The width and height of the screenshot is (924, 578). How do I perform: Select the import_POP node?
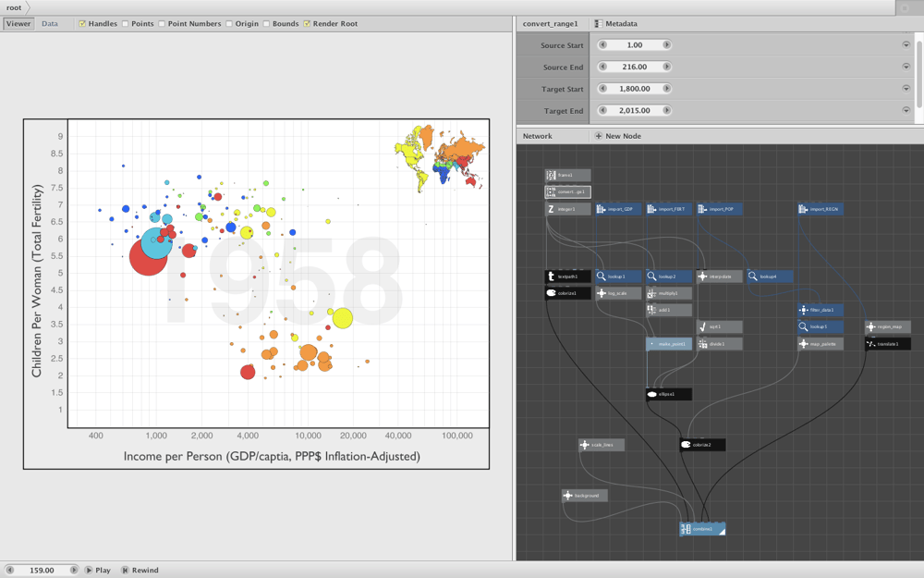point(720,209)
